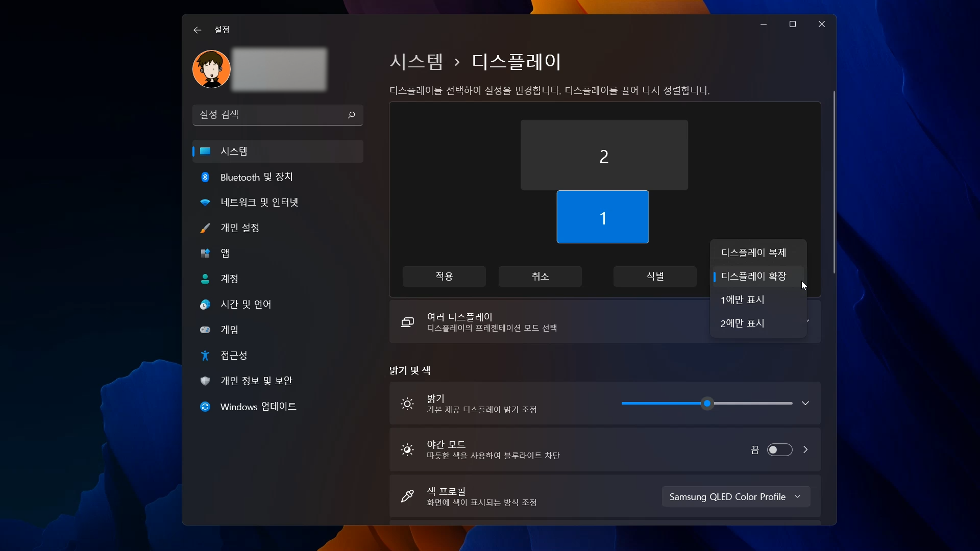Viewport: 980px width, 551px height.
Task: Choose 1에만 표시 option
Action: 742,299
